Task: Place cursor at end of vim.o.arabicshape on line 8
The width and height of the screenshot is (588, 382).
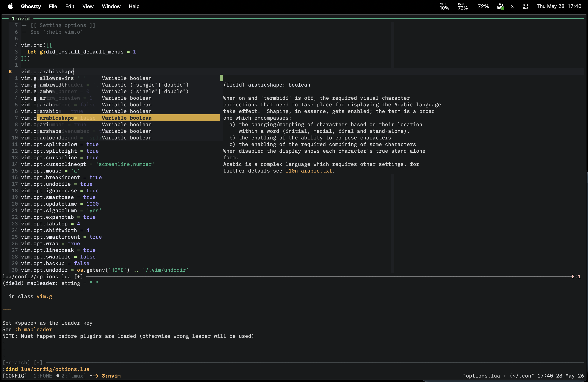Action: click(74, 72)
